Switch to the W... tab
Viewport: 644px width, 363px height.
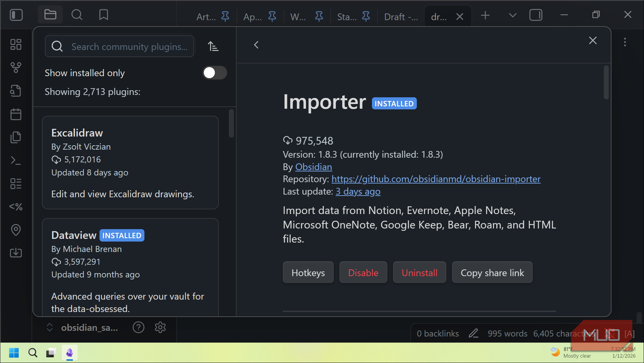click(x=298, y=17)
